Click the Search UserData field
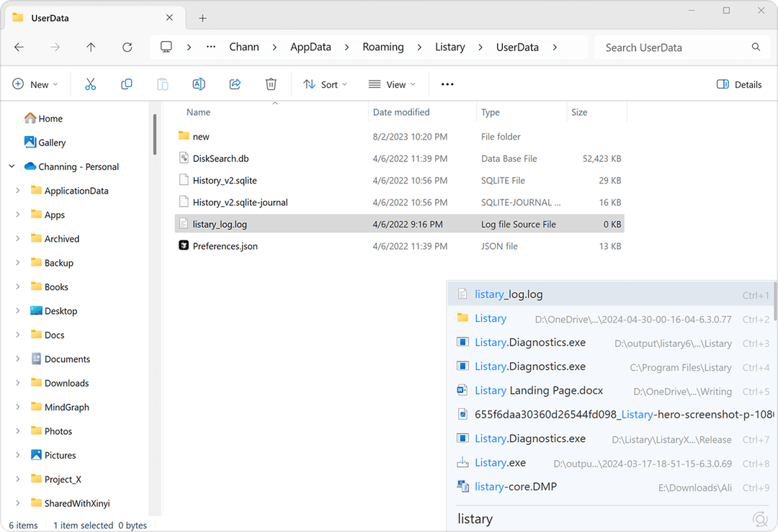 [x=681, y=47]
